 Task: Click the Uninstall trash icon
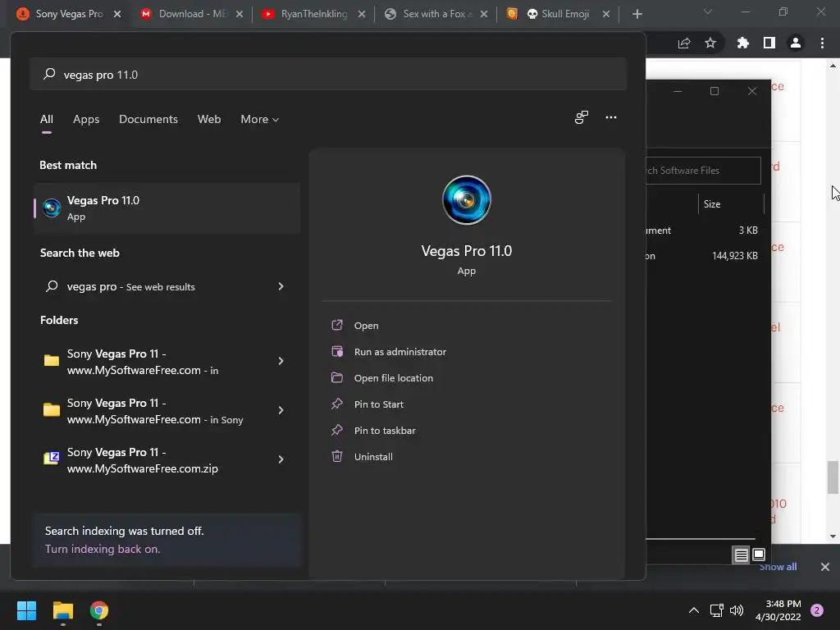pyautogui.click(x=337, y=456)
